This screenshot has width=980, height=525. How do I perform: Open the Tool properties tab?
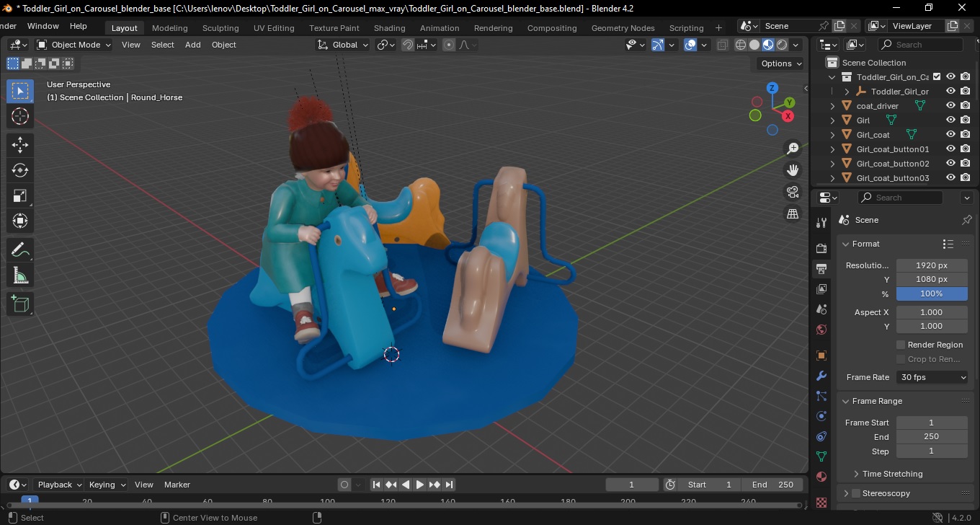pyautogui.click(x=821, y=222)
